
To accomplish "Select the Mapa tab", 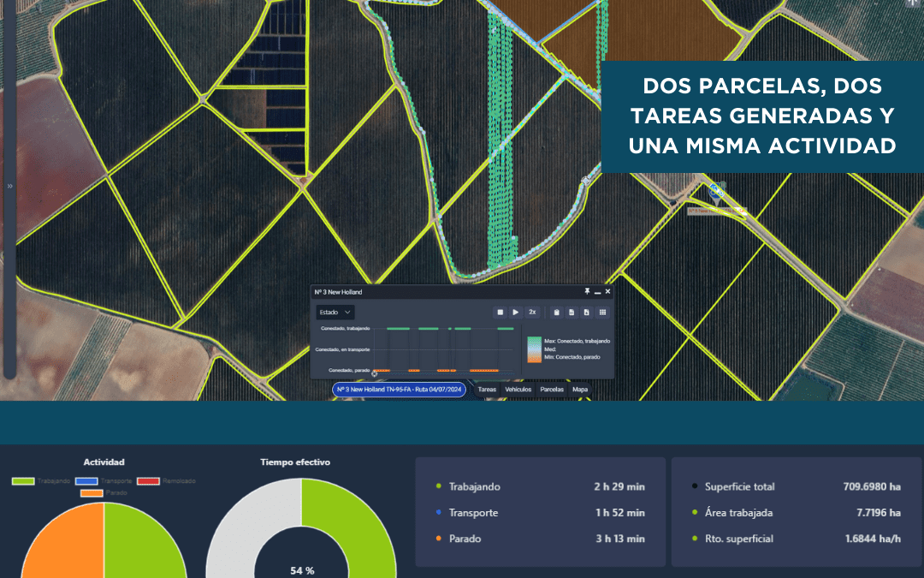I will 580,390.
